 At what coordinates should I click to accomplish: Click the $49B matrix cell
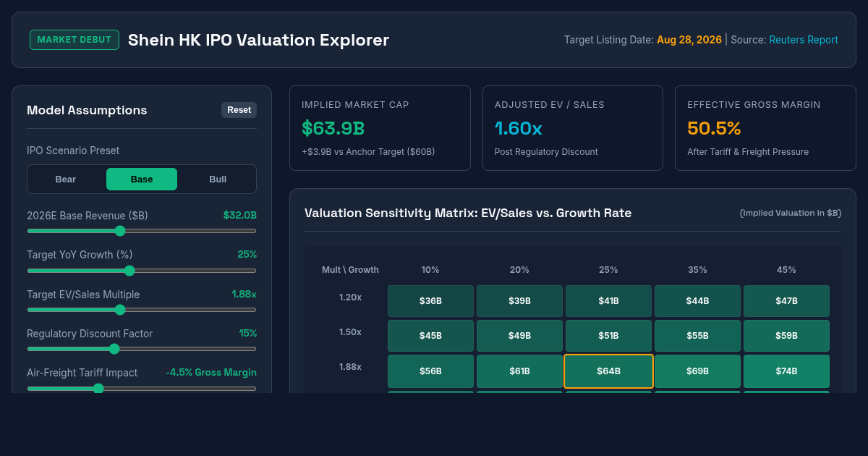[x=519, y=336]
